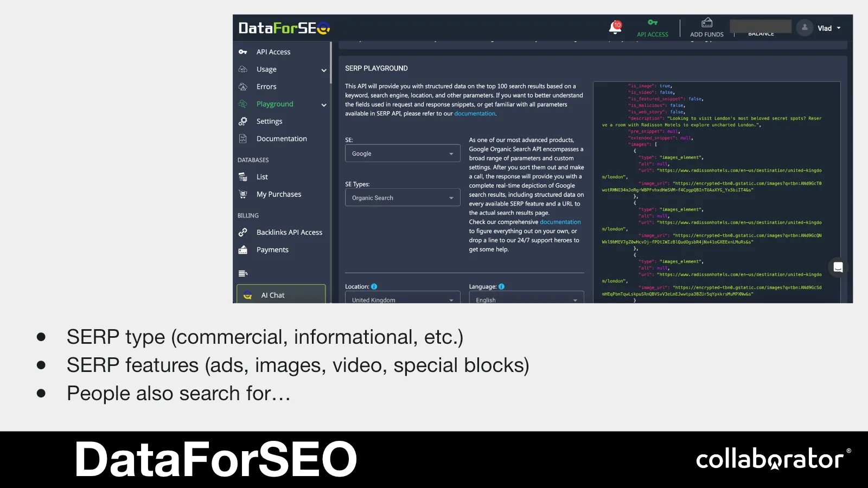Open the Usage sidebar item

[x=266, y=69]
